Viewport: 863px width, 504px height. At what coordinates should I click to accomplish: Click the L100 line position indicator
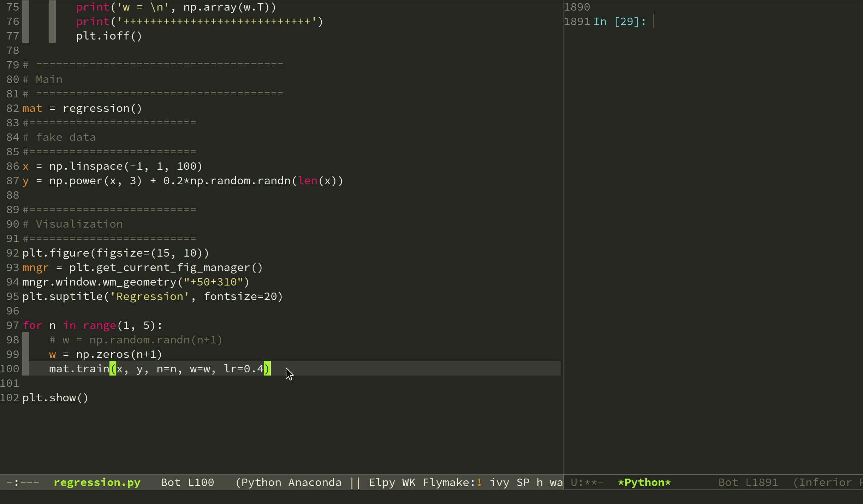201,482
